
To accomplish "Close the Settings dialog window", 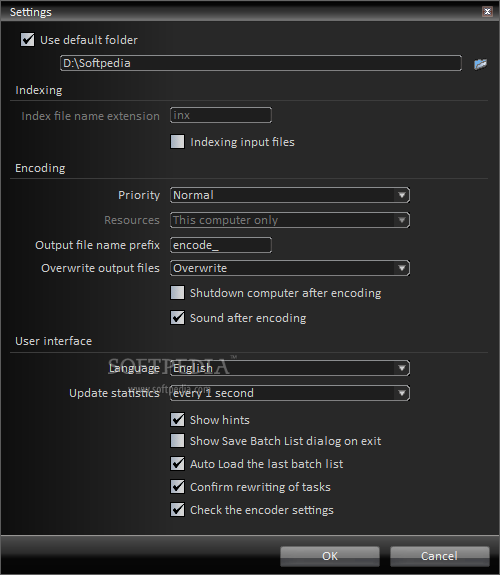I will click(x=487, y=11).
